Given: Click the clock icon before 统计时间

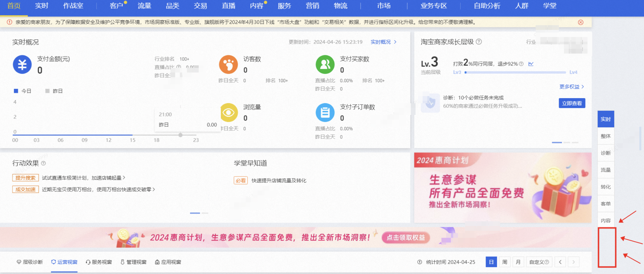Looking at the screenshot, I should point(420,262).
